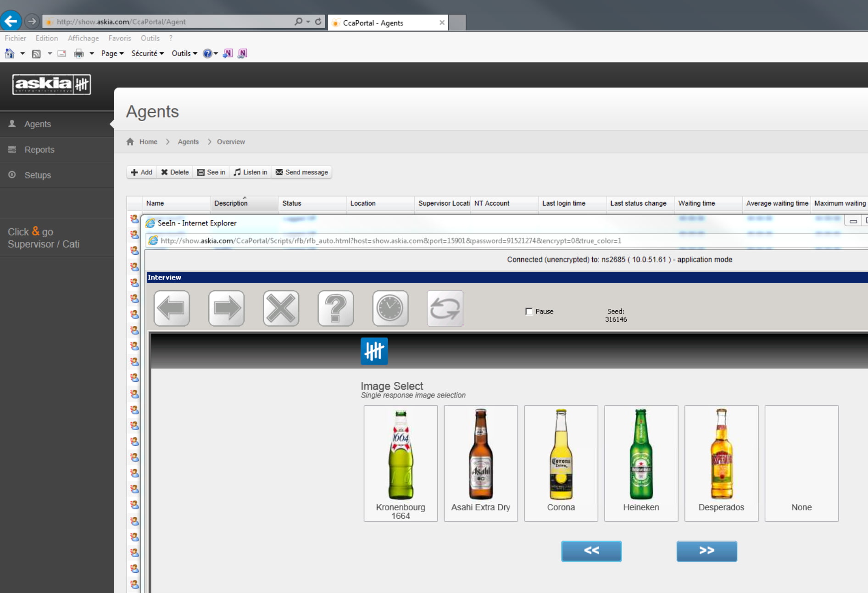
Task: Click the interview back arrow icon
Action: tap(172, 308)
